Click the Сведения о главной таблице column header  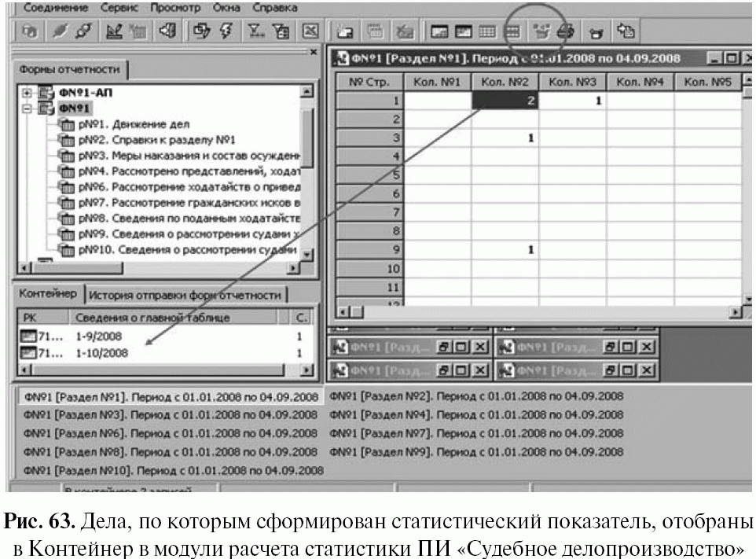coord(174,318)
